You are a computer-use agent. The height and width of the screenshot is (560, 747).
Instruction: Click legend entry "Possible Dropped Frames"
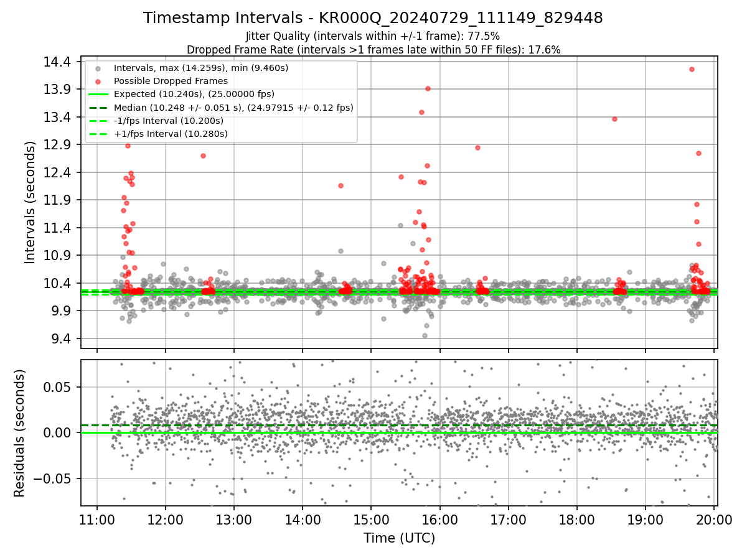tap(171, 81)
